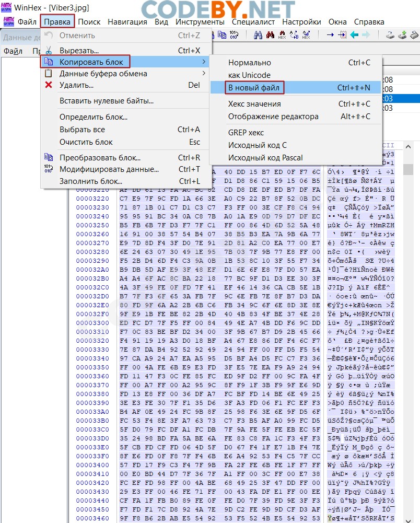
Task: Click the Replace Text A-to-B icon
Action: click(x=294, y=34)
